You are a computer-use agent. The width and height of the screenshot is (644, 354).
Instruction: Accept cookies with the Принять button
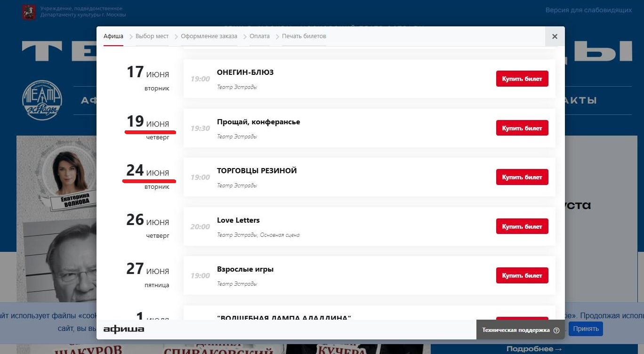click(x=586, y=329)
